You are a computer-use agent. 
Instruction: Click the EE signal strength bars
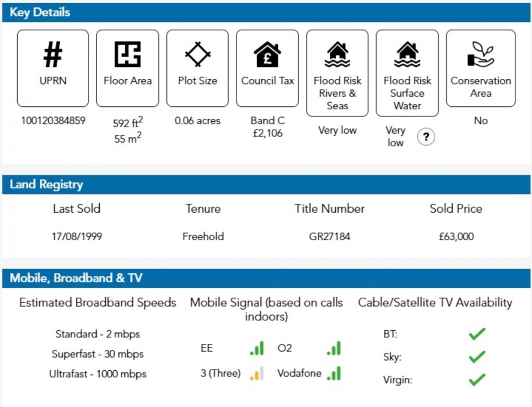(257, 348)
